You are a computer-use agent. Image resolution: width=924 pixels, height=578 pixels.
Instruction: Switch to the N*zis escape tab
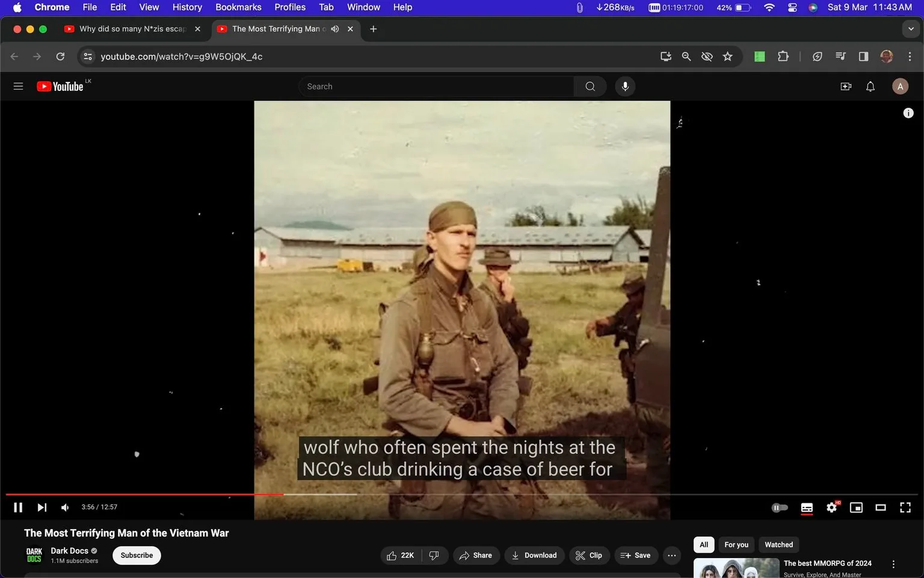click(x=129, y=28)
